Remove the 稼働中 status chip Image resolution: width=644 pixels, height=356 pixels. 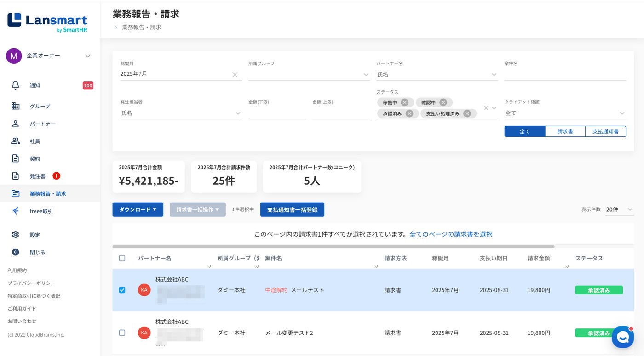404,102
